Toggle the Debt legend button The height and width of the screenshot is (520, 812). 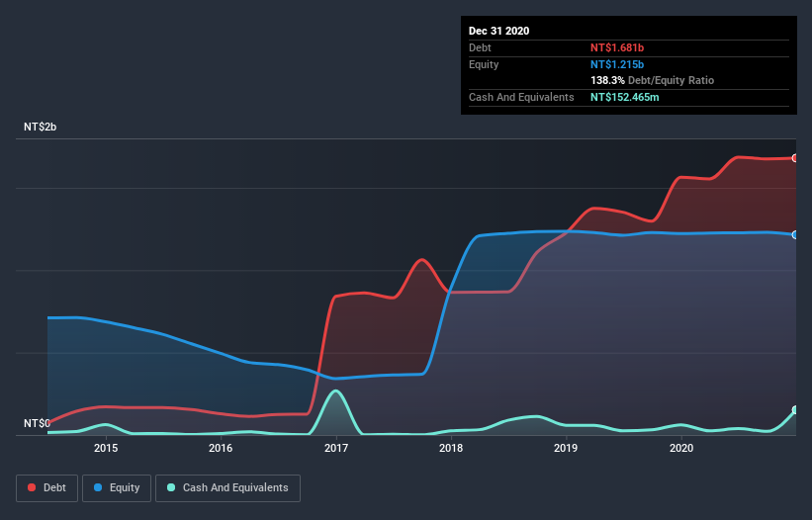click(46, 488)
